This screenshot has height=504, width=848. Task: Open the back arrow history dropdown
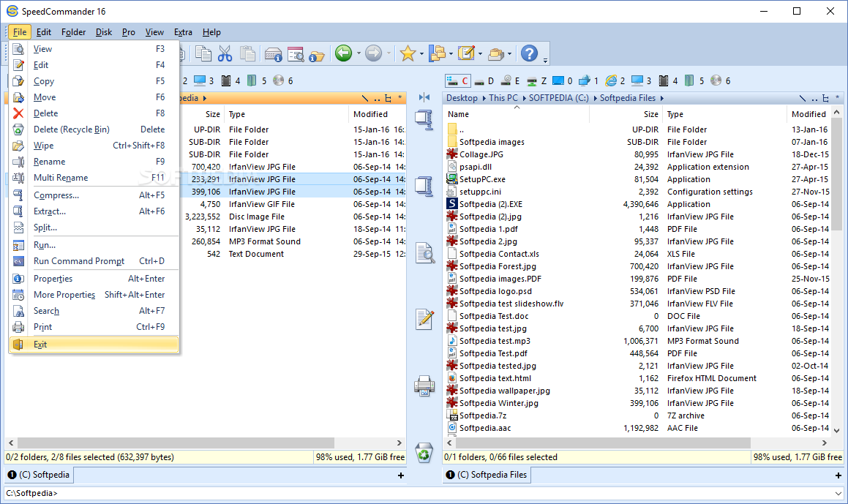pos(358,53)
